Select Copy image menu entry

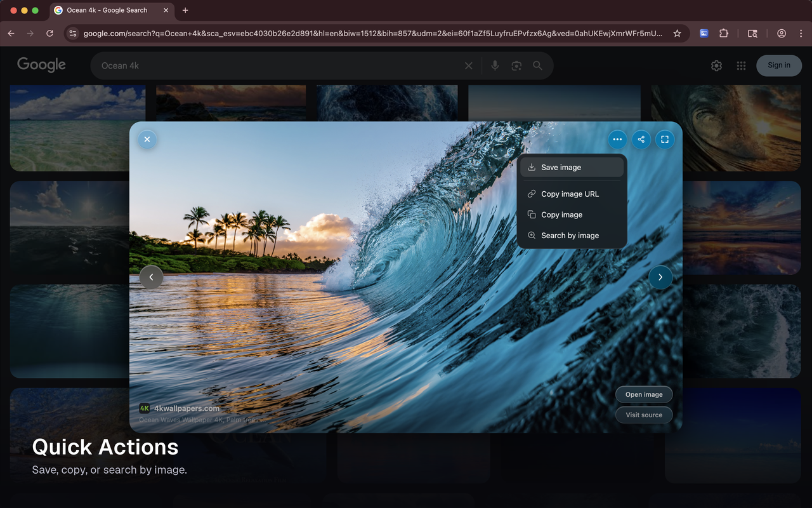[x=572, y=215]
